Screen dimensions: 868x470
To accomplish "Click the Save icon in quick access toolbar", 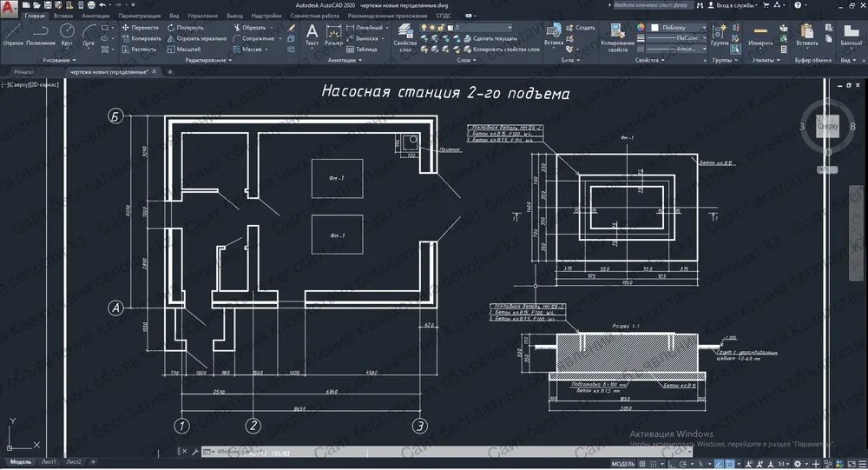I will 48,5.
